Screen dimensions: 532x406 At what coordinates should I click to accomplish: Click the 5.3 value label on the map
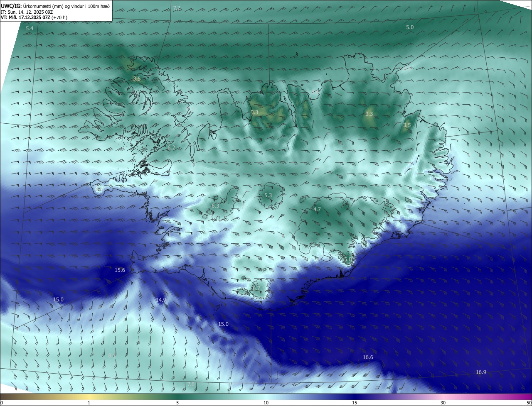pyautogui.click(x=268, y=195)
